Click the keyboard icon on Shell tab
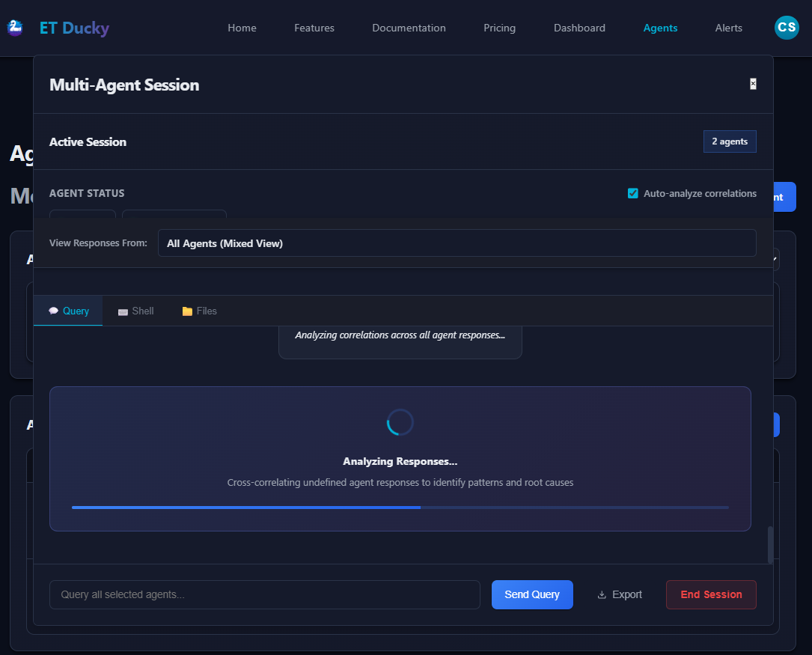 tap(123, 311)
